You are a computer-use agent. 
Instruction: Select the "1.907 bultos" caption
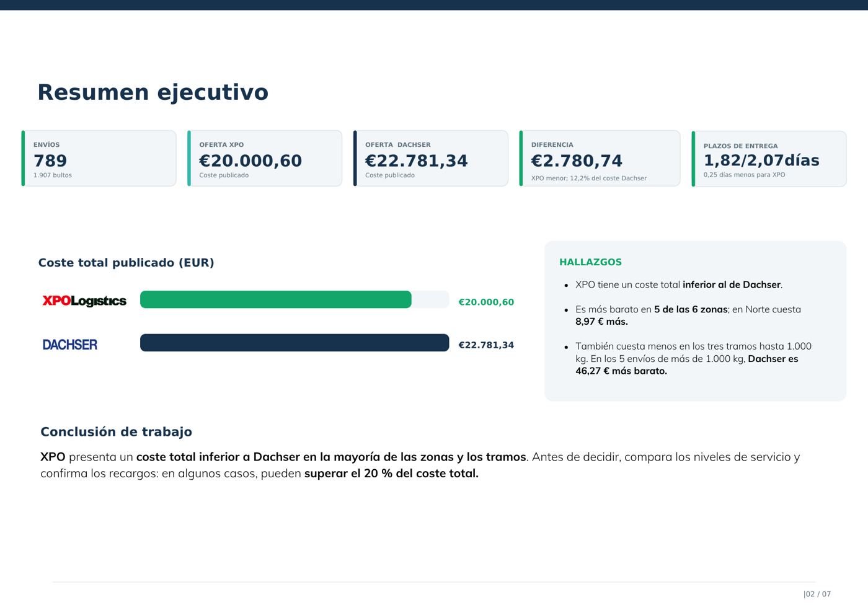pos(53,175)
